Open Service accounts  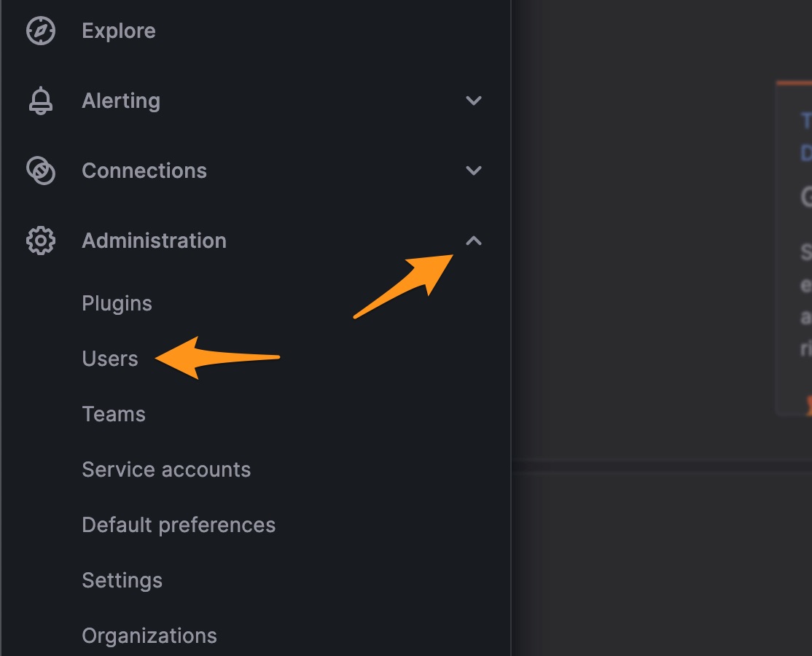166,469
